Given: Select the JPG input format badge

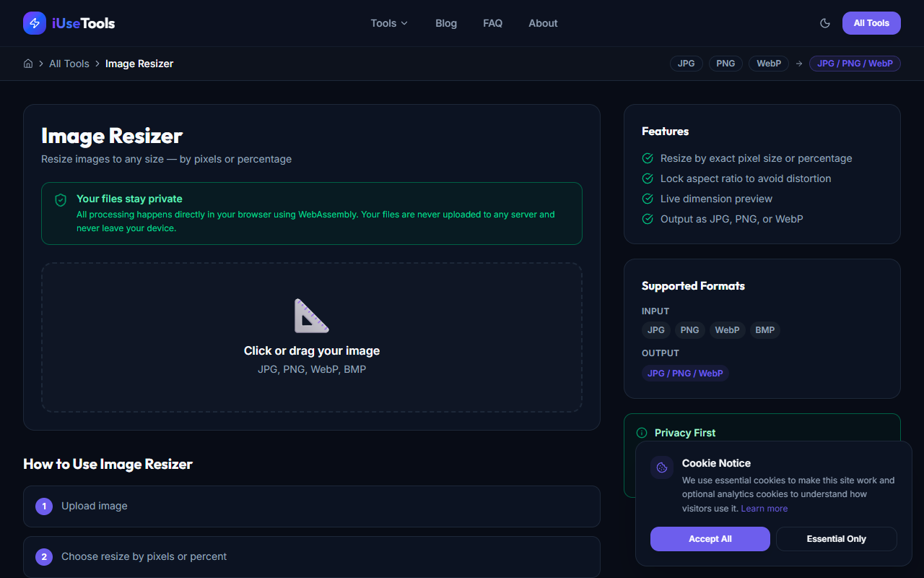Looking at the screenshot, I should (655, 329).
